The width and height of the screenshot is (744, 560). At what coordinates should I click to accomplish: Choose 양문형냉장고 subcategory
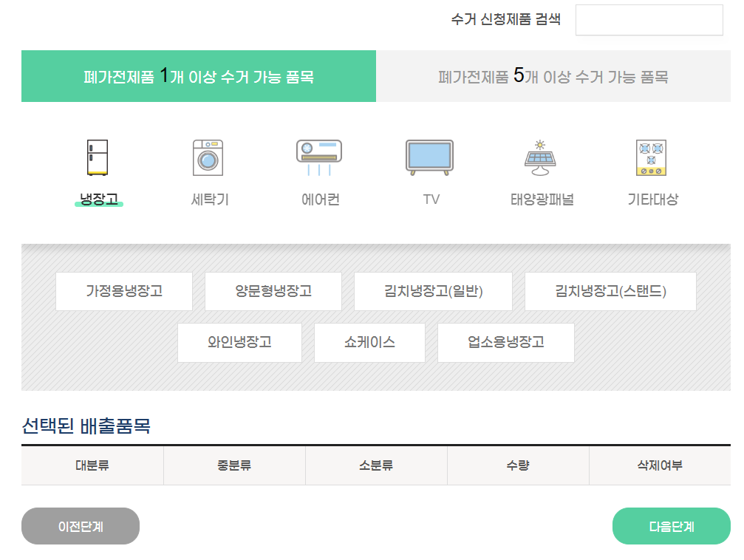pos(273,291)
